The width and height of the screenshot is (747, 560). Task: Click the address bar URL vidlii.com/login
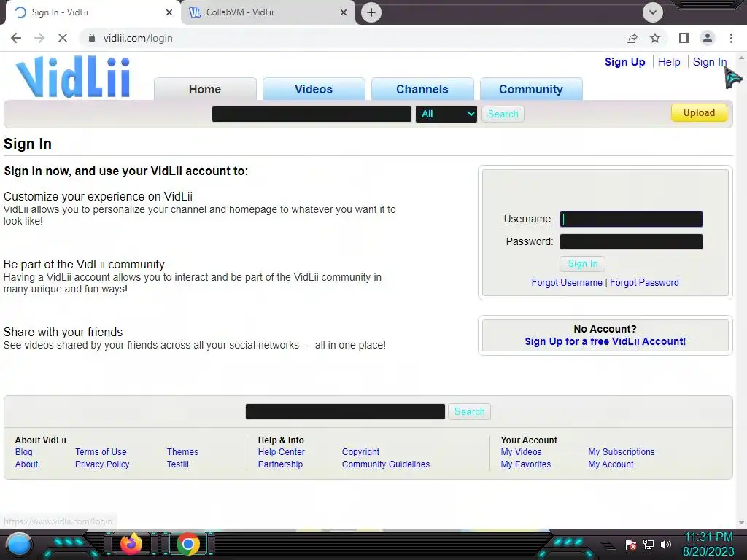[x=138, y=38]
